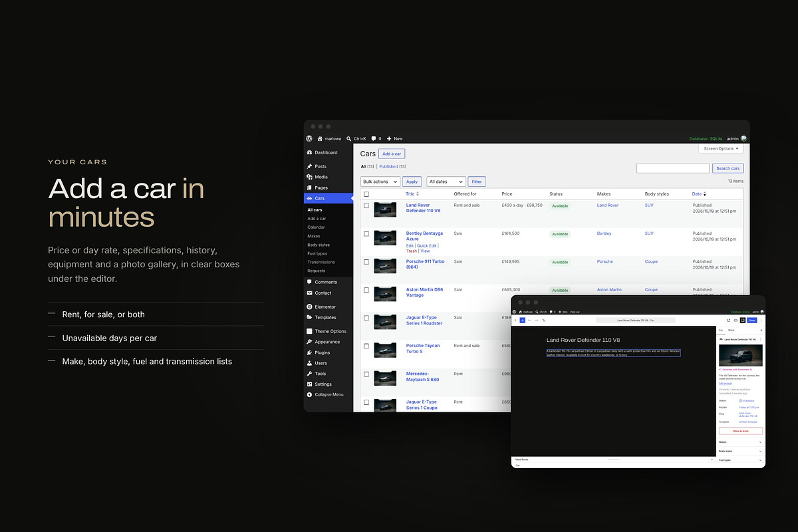This screenshot has height=532, width=798.
Task: Tick the select-all checkbox in table header
Action: tap(366, 194)
